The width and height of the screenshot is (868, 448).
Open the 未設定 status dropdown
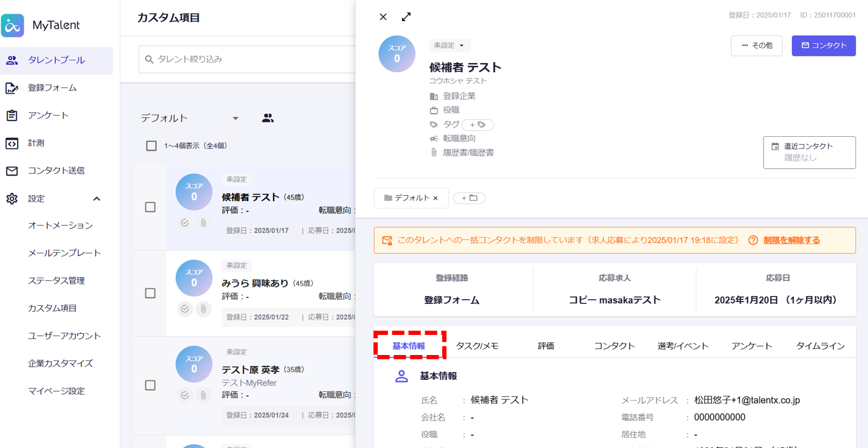pos(450,46)
